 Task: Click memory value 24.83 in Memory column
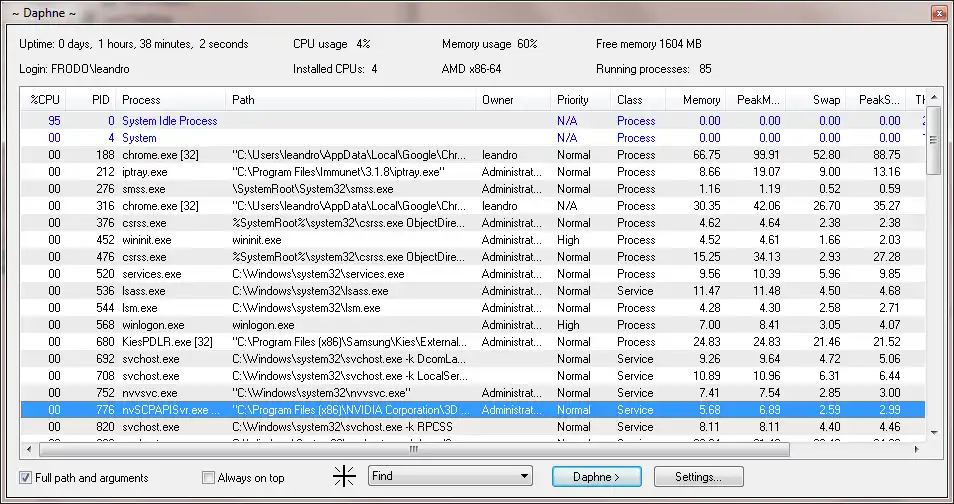706,342
